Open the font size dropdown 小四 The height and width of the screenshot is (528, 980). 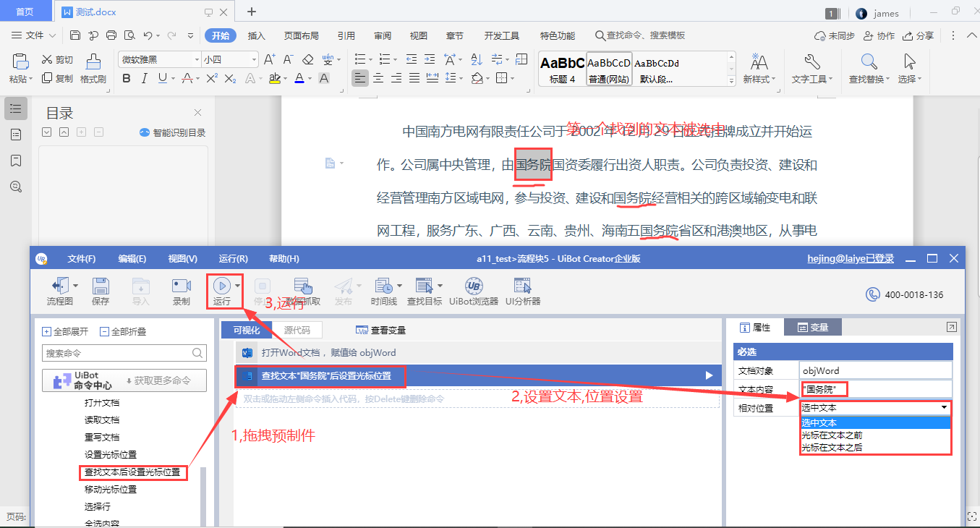point(253,59)
